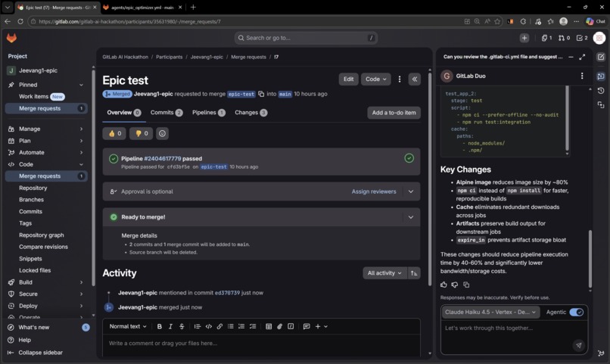Open merge requests counter in top bar
Screen dimensions: 610x364
tap(564, 38)
